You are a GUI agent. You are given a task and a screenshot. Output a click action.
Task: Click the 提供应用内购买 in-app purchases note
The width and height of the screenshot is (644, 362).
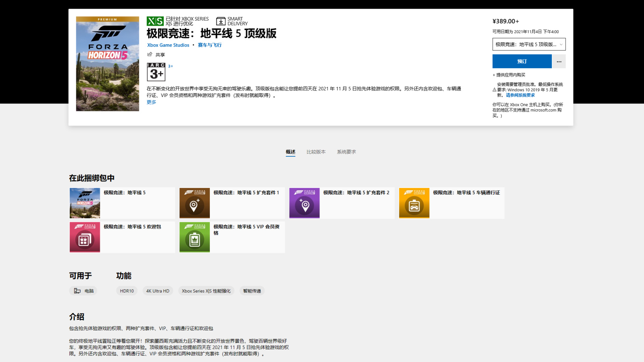pyautogui.click(x=509, y=75)
